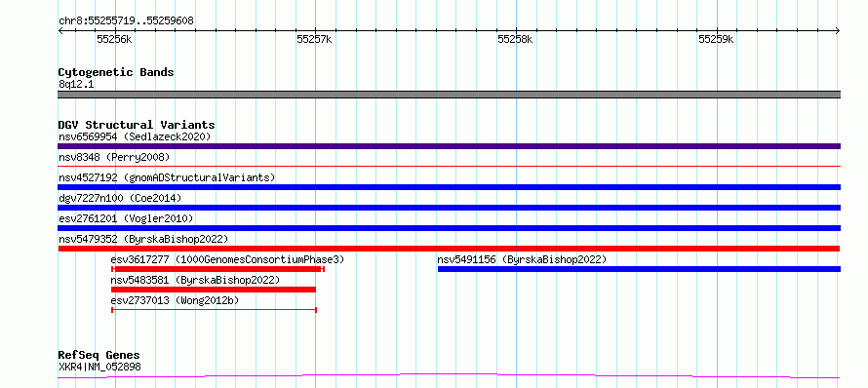Screen dimensions: 868x388
Task: Click the esv2761201 (Vogler2010) blue bar
Action: click(449, 228)
